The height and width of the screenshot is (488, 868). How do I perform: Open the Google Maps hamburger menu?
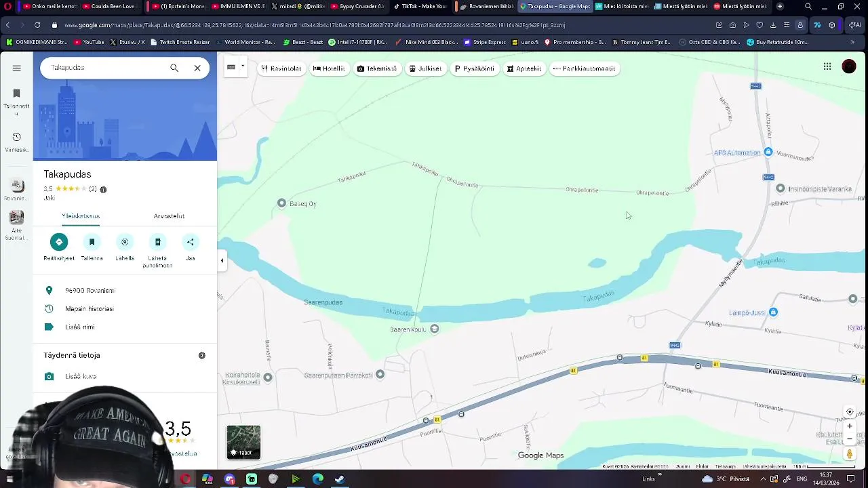(x=16, y=68)
